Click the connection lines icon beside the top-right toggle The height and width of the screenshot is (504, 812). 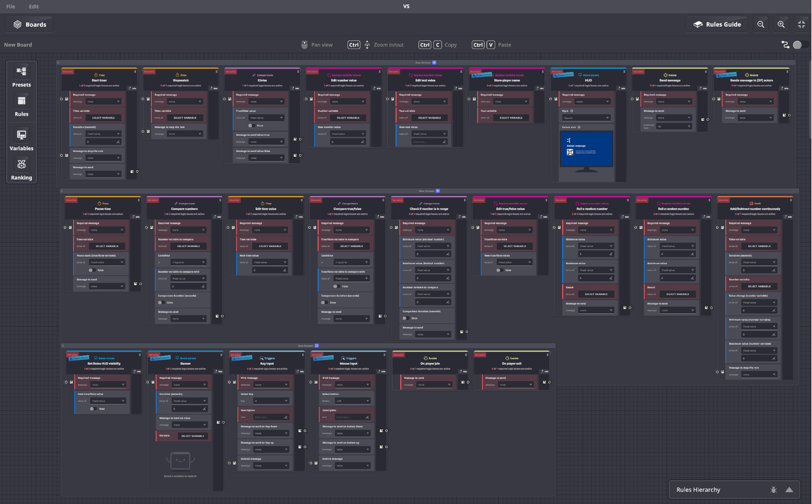[x=785, y=45]
